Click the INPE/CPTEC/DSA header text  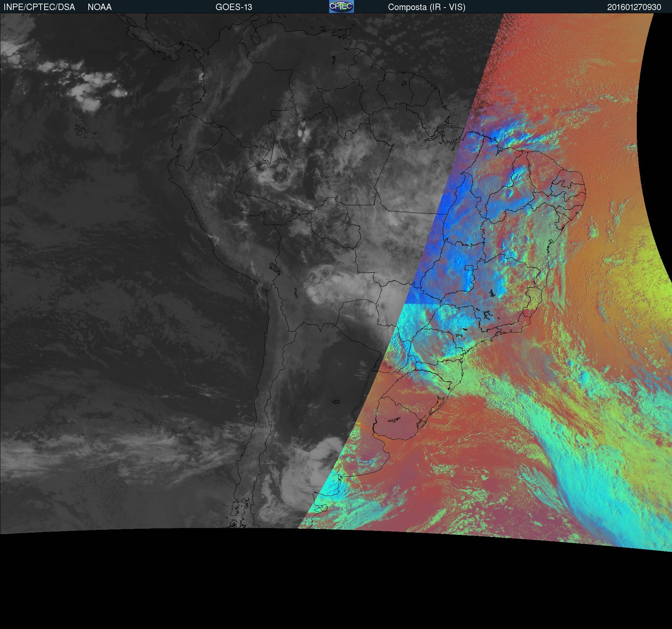[39, 7]
